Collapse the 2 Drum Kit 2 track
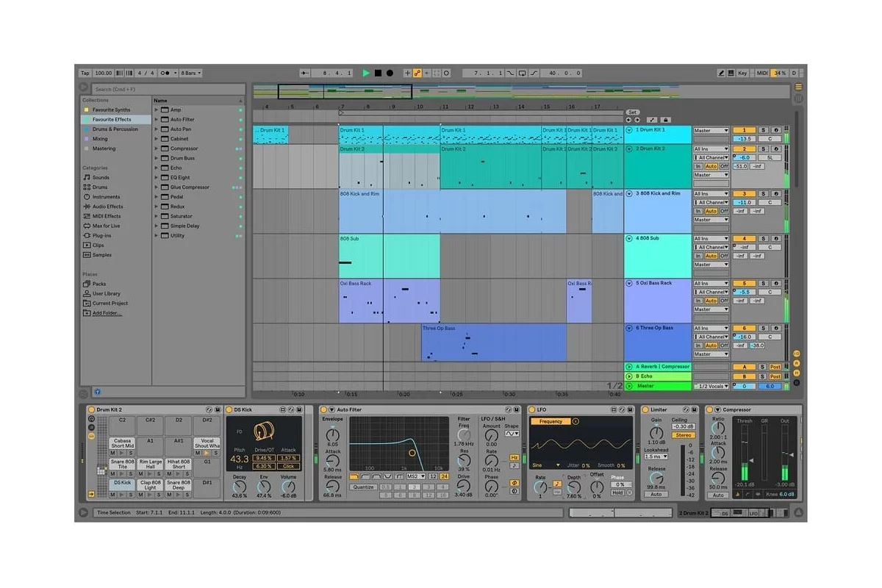The image size is (882, 588). click(x=629, y=149)
